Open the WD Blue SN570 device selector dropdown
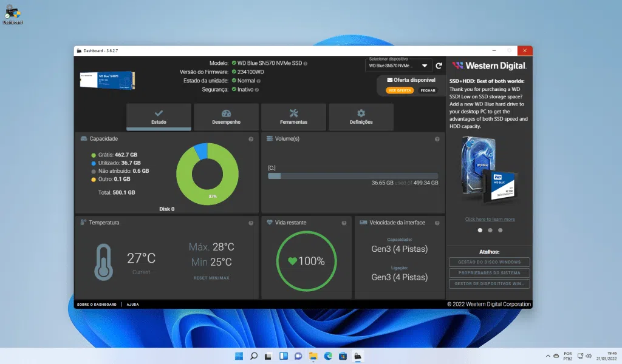Image resolution: width=622 pixels, height=364 pixels. pos(398,66)
